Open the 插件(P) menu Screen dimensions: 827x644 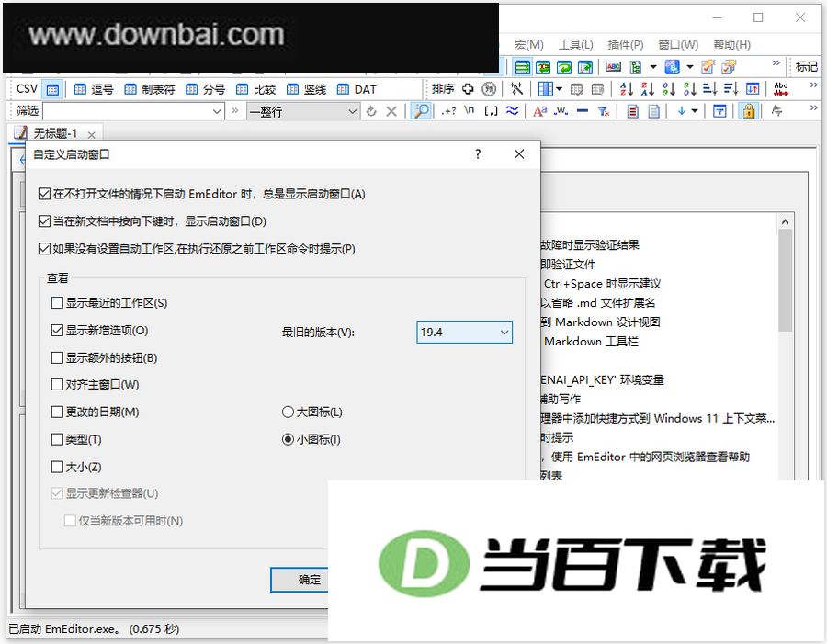626,45
